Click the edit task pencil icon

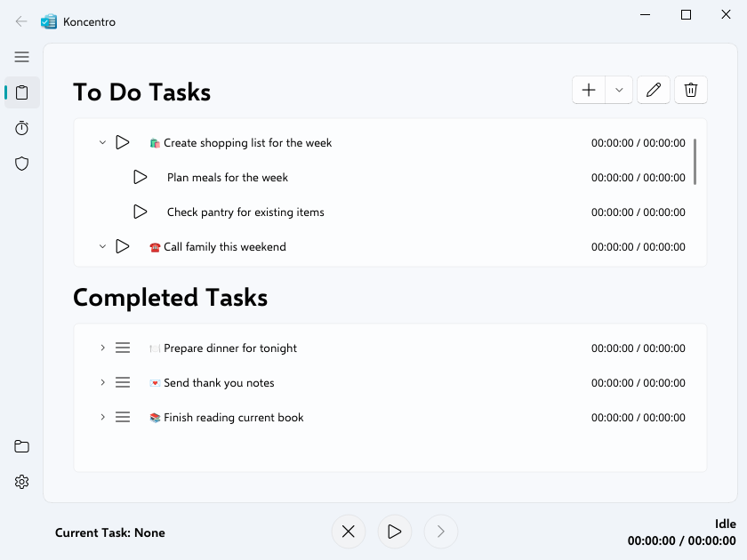click(654, 90)
